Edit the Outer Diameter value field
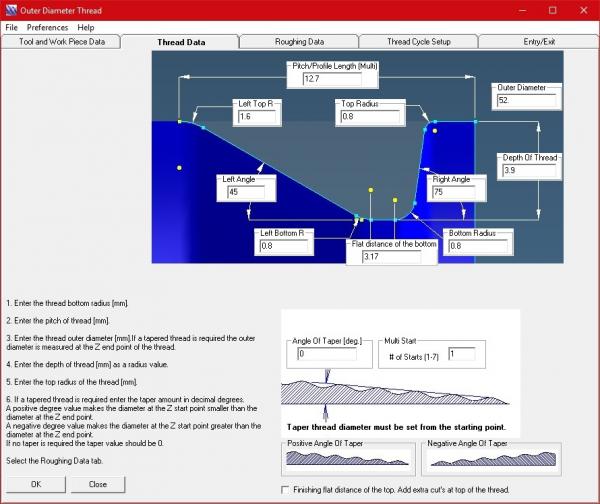 (x=525, y=101)
